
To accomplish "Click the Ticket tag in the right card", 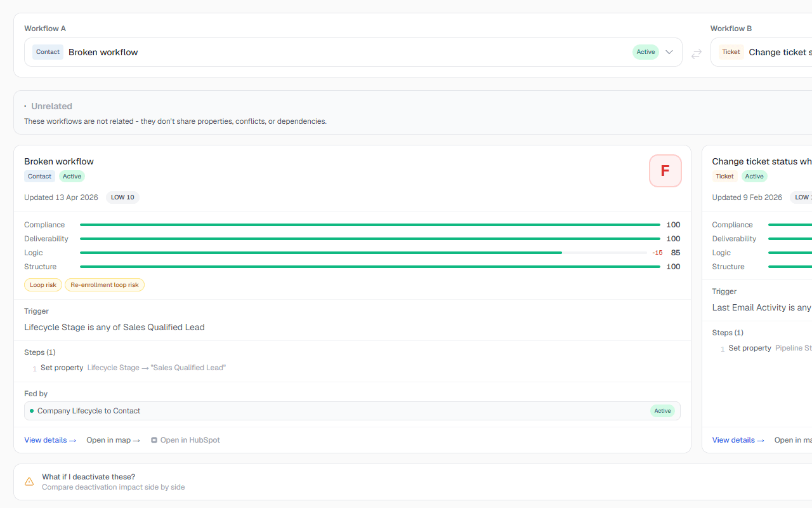I will tap(724, 177).
